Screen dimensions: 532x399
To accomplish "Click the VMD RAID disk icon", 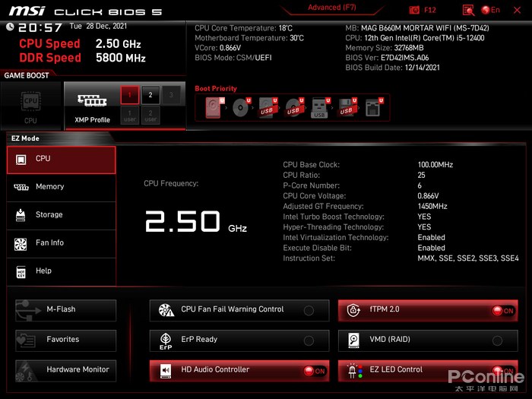I will 353,340.
